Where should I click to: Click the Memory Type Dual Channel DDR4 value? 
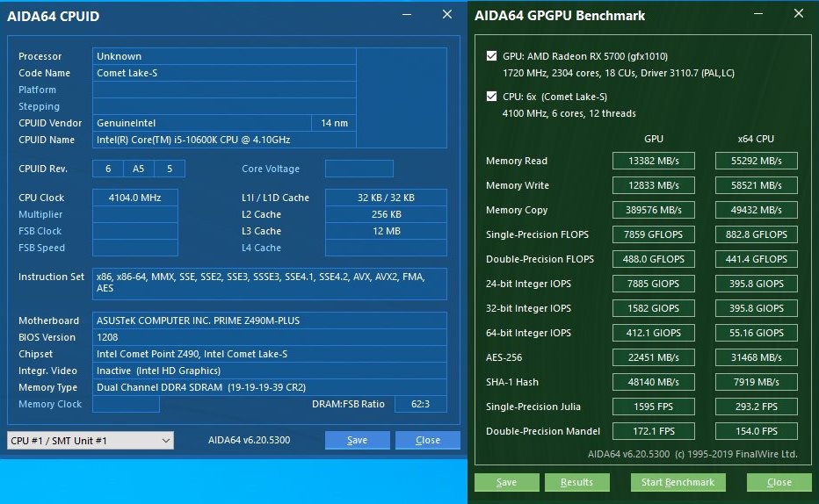point(270,387)
